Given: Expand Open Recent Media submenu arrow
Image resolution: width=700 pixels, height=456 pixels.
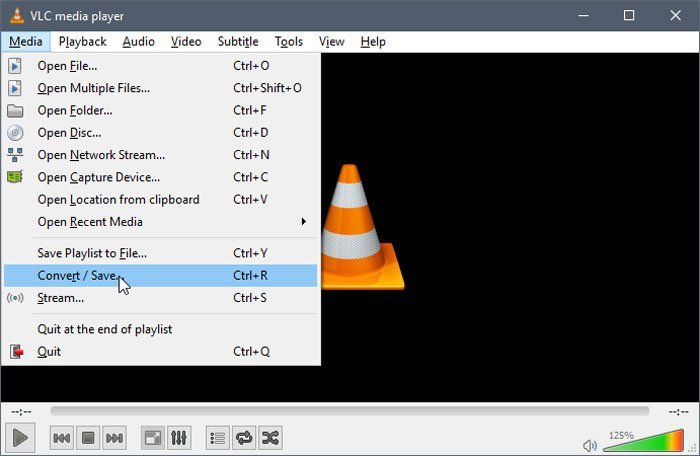Looking at the screenshot, I should click(x=304, y=222).
